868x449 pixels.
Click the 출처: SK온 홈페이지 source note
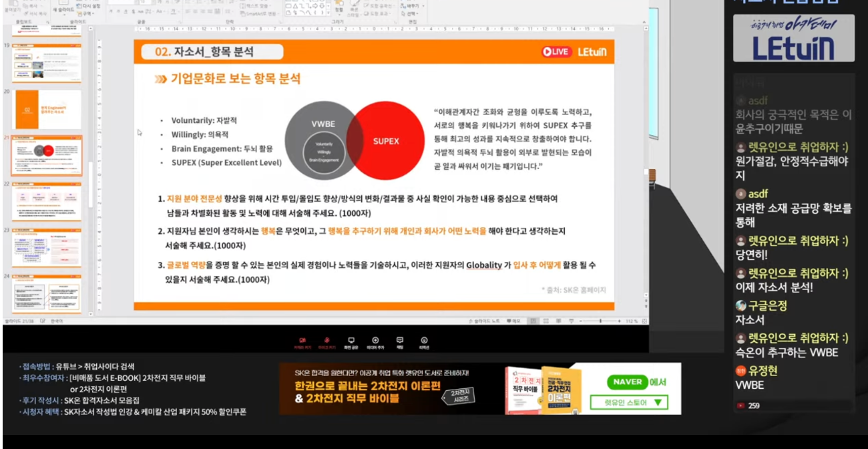click(x=574, y=290)
